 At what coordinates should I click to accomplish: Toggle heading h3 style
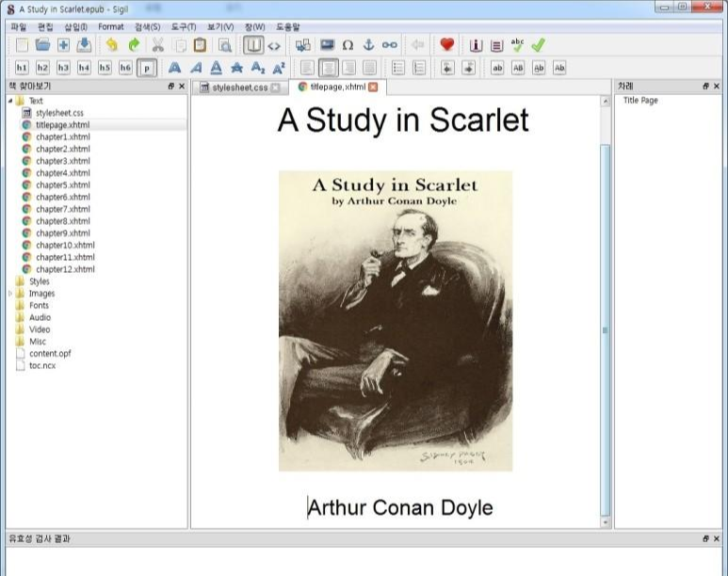tap(63, 68)
